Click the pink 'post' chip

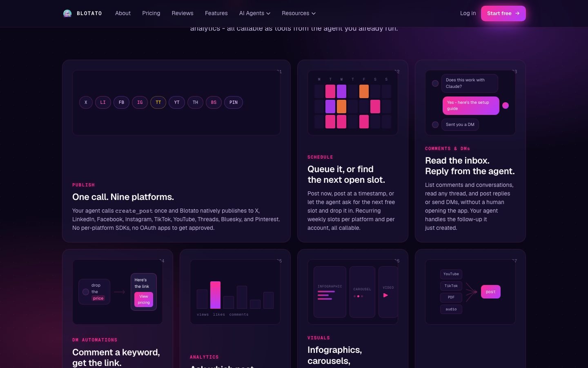[491, 292]
